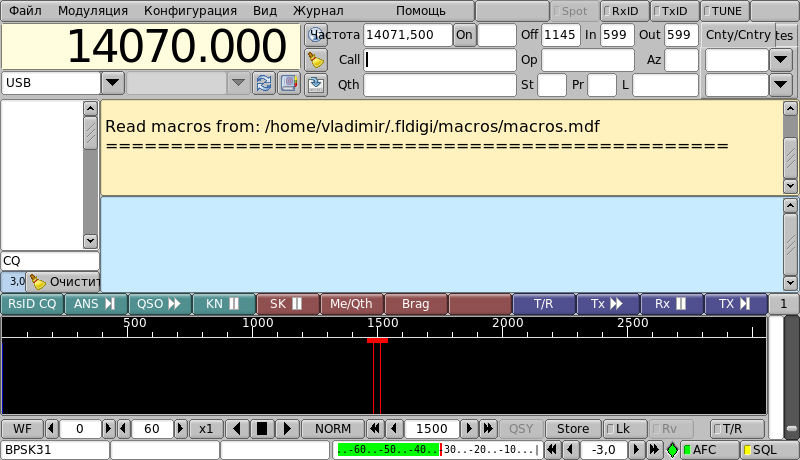The width and height of the screenshot is (800, 460).
Task: Open the lower dropdown arrow beside L field
Action: 781,84
